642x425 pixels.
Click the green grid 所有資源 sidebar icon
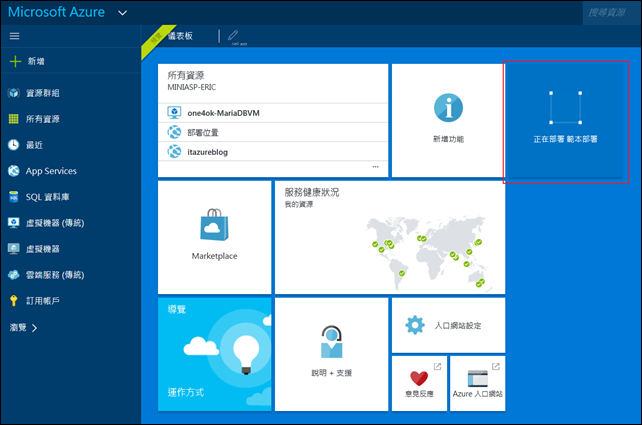(x=14, y=119)
